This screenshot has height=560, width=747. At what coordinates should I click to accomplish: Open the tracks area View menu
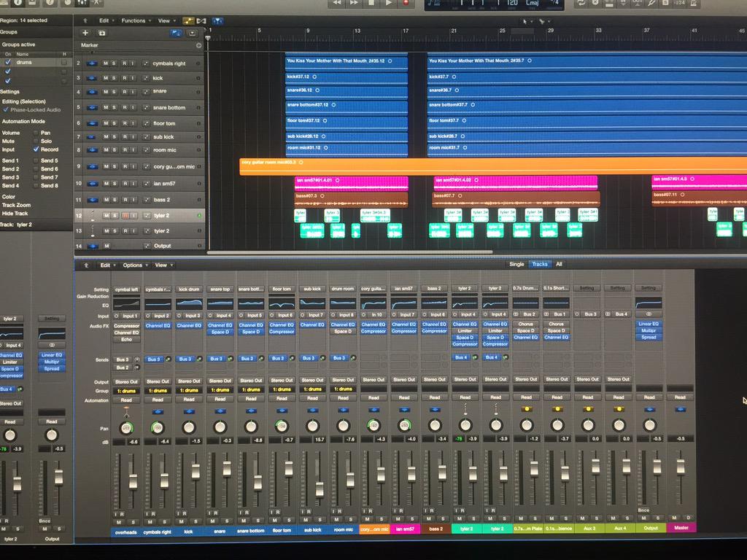click(x=166, y=21)
